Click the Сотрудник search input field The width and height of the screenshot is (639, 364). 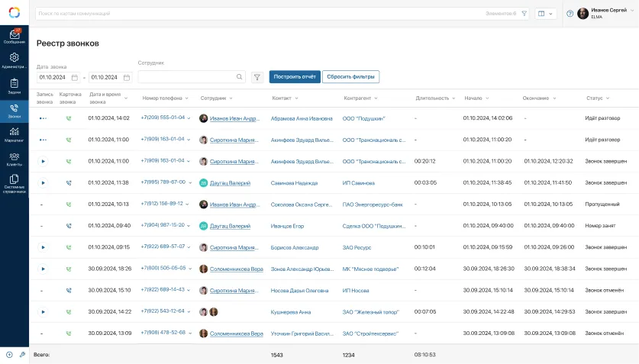(186, 77)
